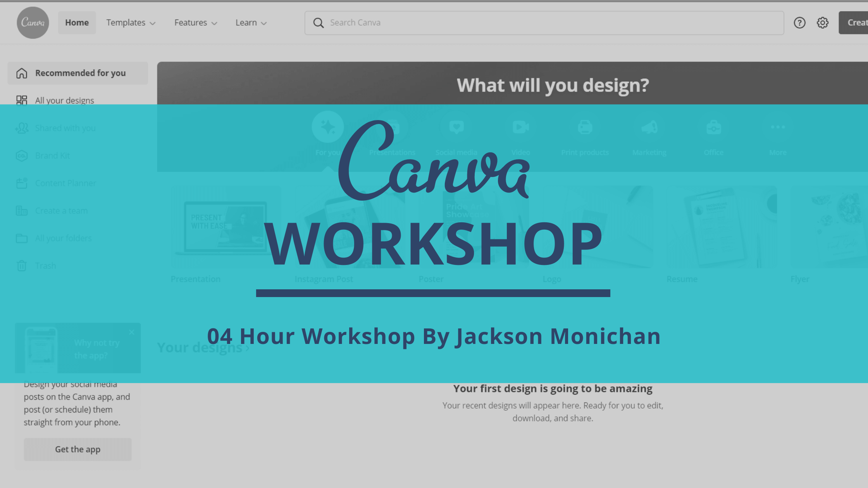Open Shared with you section
The height and width of the screenshot is (488, 868).
point(65,128)
